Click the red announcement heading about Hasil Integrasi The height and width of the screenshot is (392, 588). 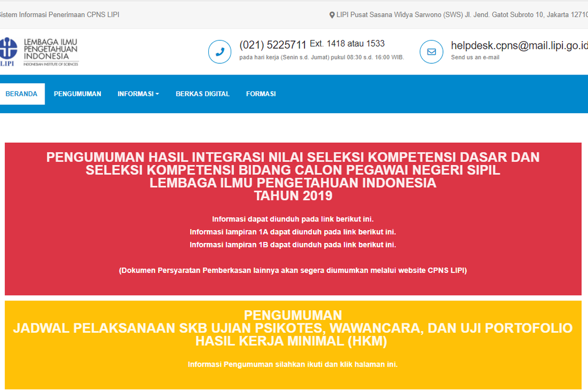tap(293, 176)
